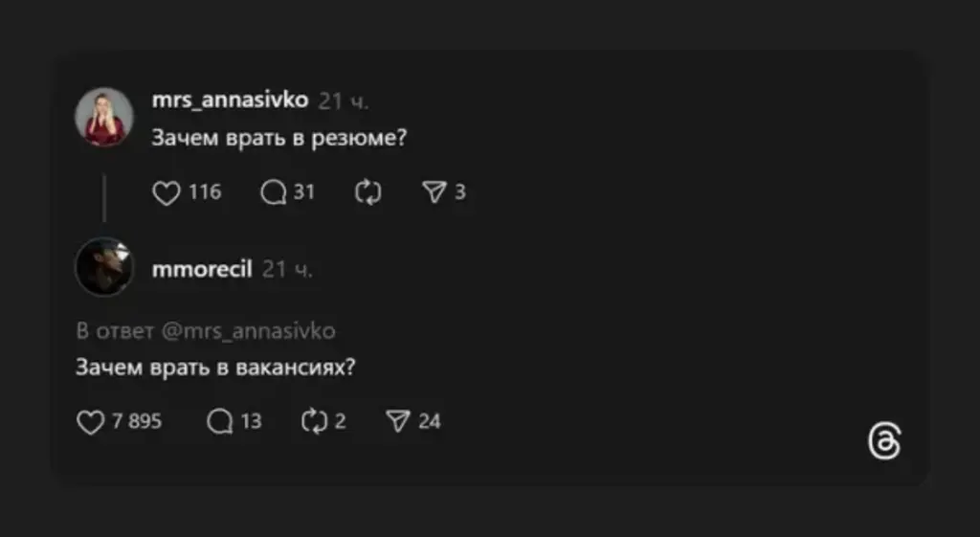Like the mmorecil reply with heart icon
The width and height of the screenshot is (980, 537).
point(89,422)
